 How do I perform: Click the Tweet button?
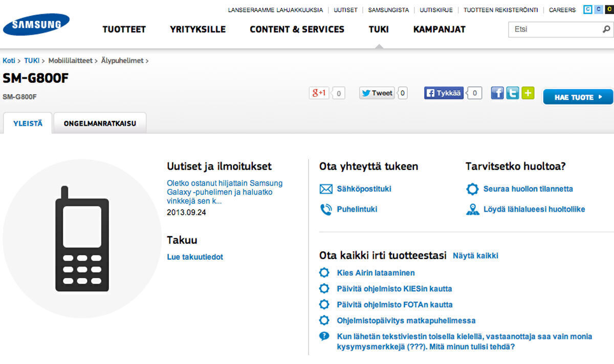point(377,93)
